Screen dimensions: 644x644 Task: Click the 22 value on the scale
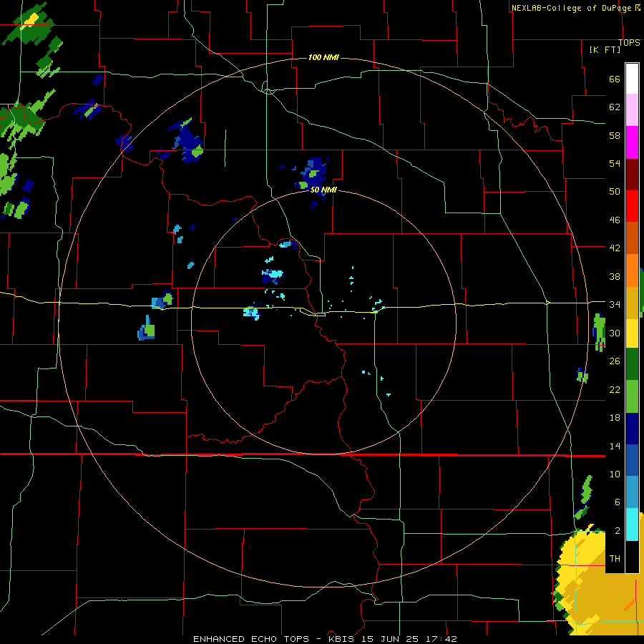(615, 389)
